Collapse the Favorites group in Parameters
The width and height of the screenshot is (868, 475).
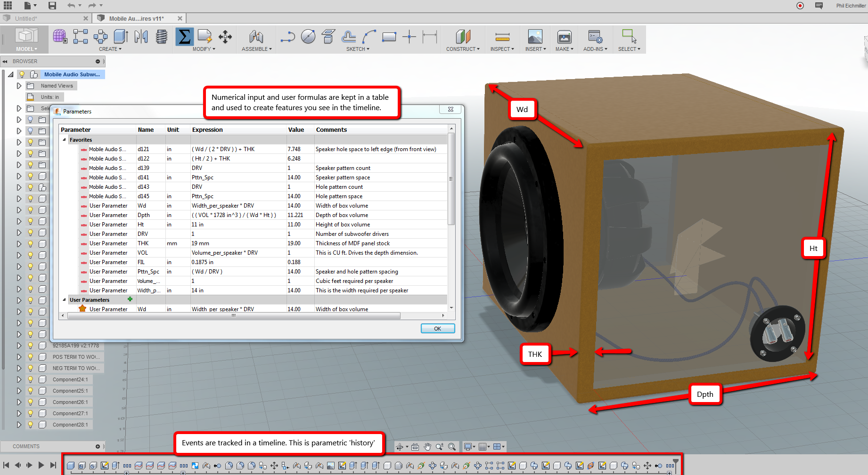[65, 140]
